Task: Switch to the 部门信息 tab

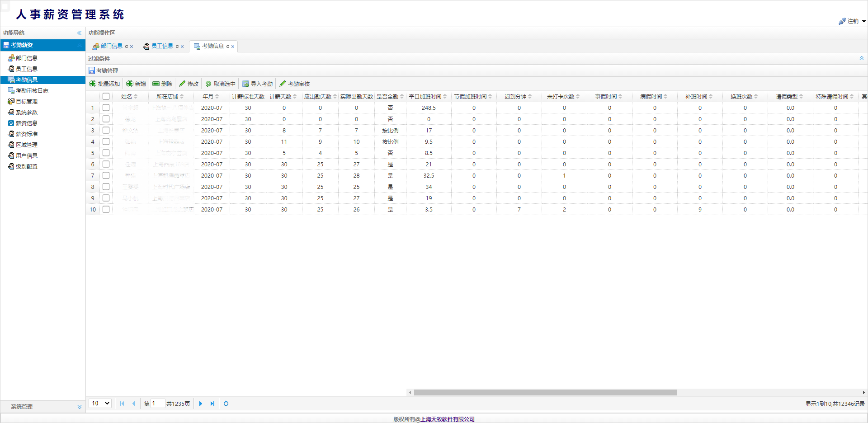Action: tap(111, 46)
